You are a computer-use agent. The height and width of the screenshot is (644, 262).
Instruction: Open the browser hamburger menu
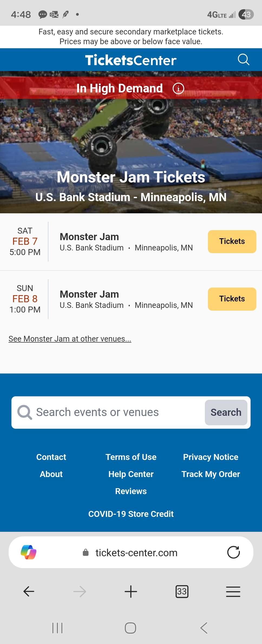(x=233, y=591)
